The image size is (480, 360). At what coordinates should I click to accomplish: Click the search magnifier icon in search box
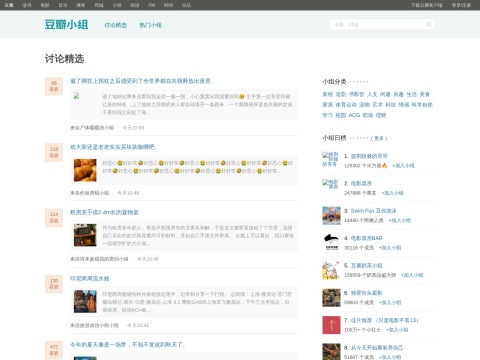pos(429,24)
